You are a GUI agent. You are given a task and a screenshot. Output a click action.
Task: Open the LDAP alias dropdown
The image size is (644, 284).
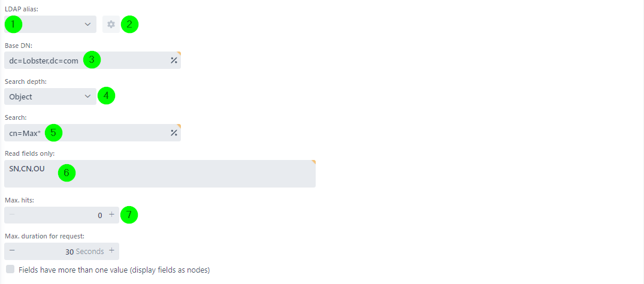tap(50, 24)
